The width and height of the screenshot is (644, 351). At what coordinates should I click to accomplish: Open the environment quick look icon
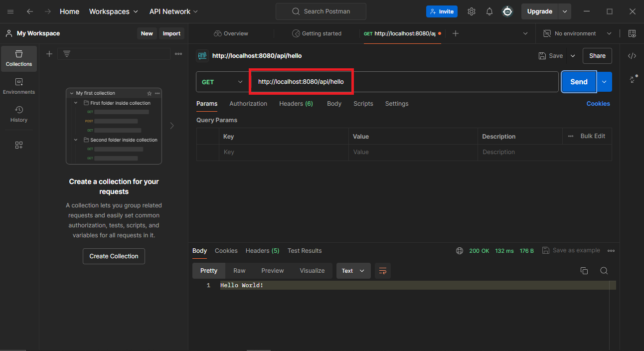[x=632, y=33]
